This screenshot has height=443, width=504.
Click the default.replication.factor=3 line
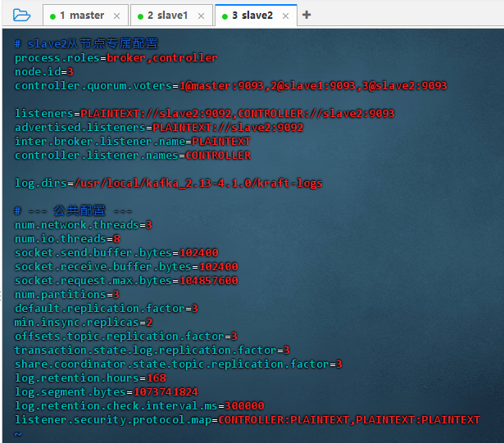(106, 309)
